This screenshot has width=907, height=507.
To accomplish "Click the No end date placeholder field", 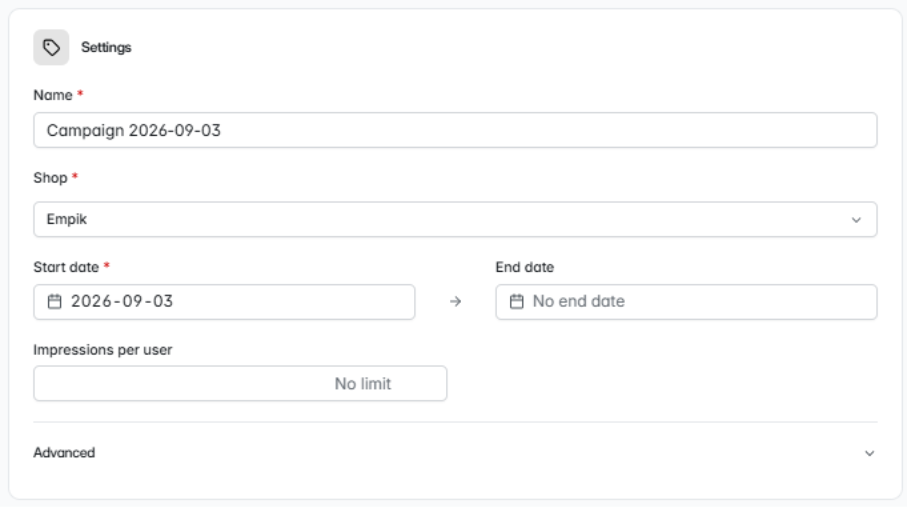I will (686, 302).
